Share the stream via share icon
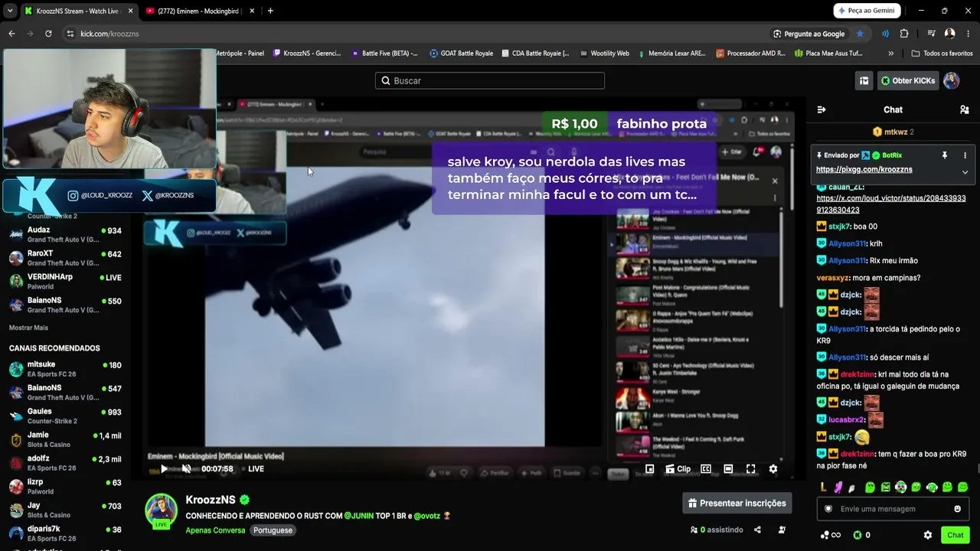 point(757,530)
